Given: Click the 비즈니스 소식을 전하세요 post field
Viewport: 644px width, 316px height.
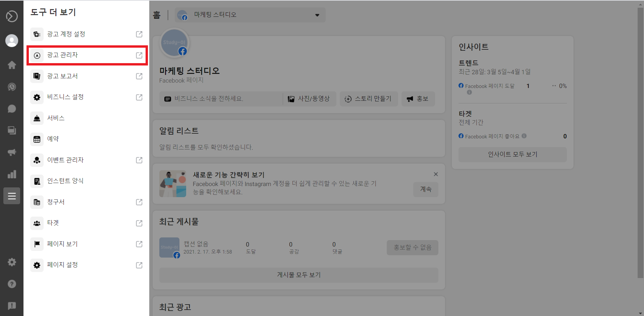Looking at the screenshot, I should (221, 99).
